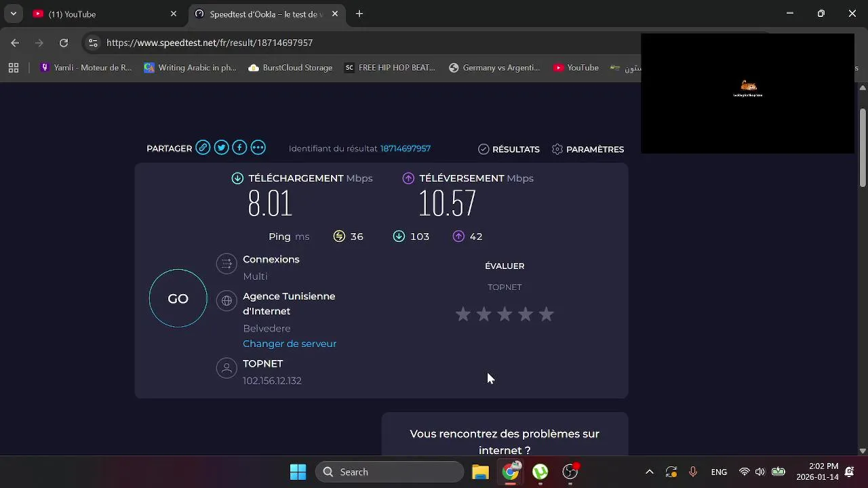Open result ID 18714697957 link
The width and height of the screenshot is (868, 488).
(x=405, y=148)
